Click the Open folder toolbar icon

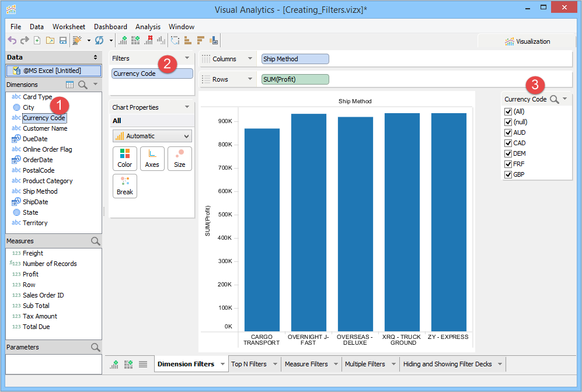click(x=50, y=41)
